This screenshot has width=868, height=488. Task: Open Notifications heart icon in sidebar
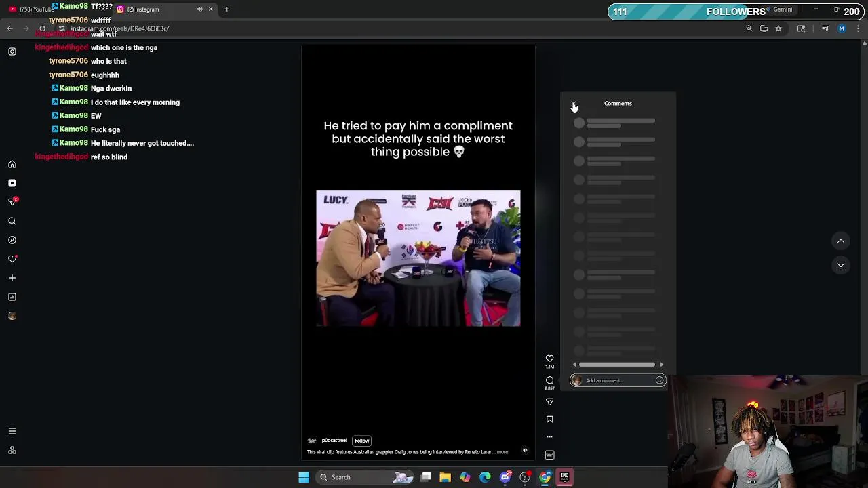(x=12, y=259)
